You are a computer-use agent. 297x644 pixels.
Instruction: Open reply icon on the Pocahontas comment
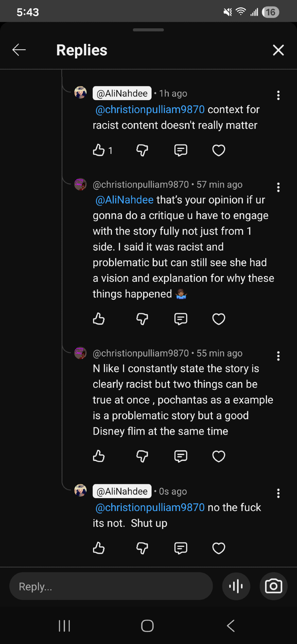point(181,456)
